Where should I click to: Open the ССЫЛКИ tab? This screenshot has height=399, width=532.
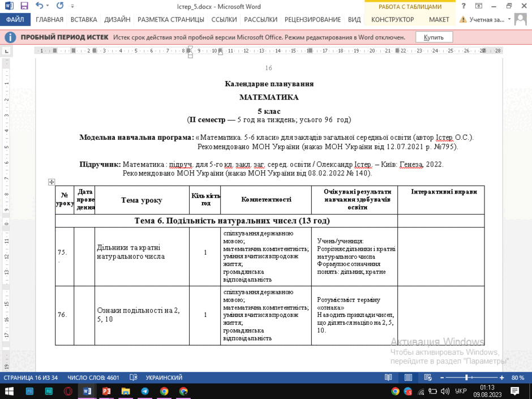[x=224, y=19]
